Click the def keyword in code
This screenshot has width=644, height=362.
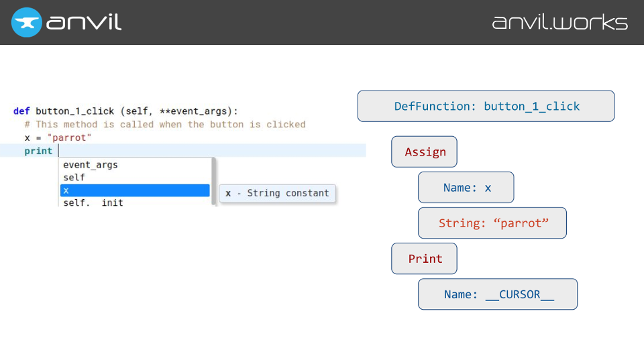(x=21, y=111)
